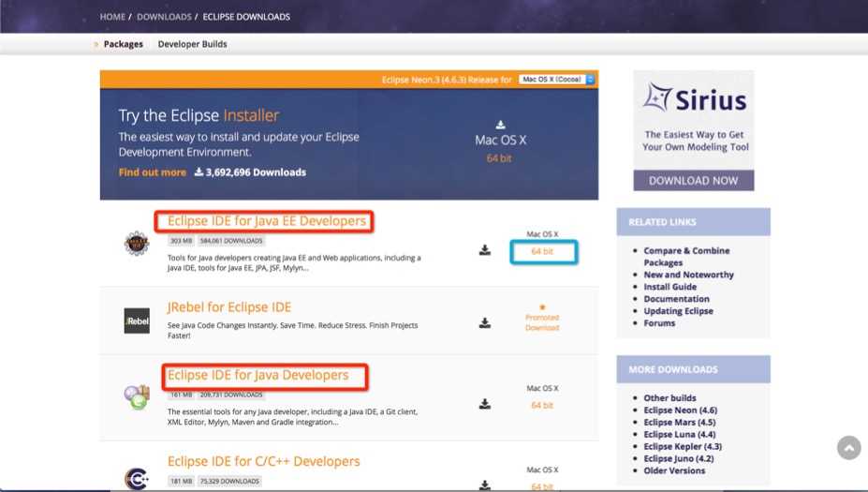
Task: Open the Eclipse Kepler (4.3) link
Action: pos(683,447)
